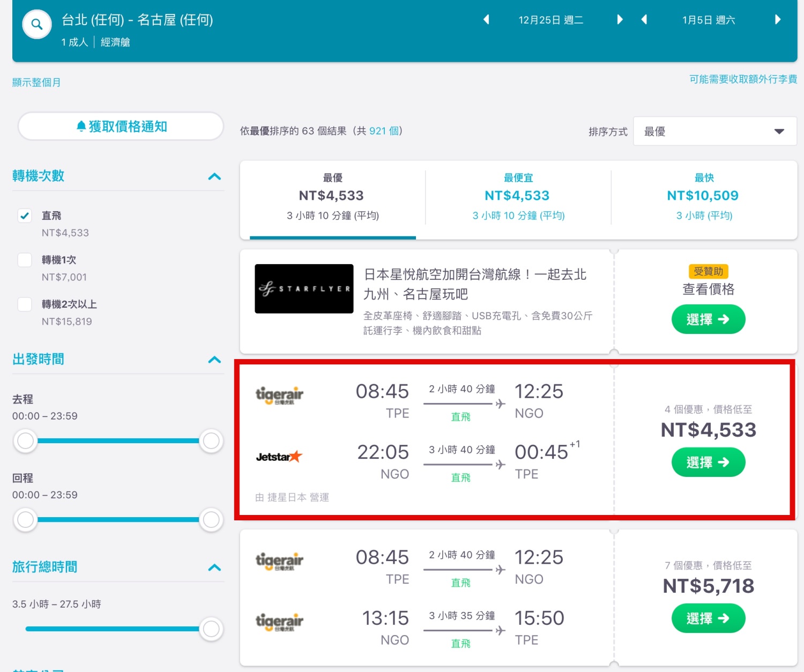This screenshot has width=804, height=672.
Task: Click the StarFlyer sponsor logo
Action: [x=304, y=289]
